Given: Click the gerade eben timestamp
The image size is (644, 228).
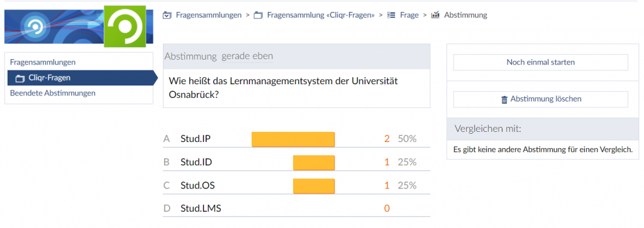Looking at the screenshot, I should (247, 57).
